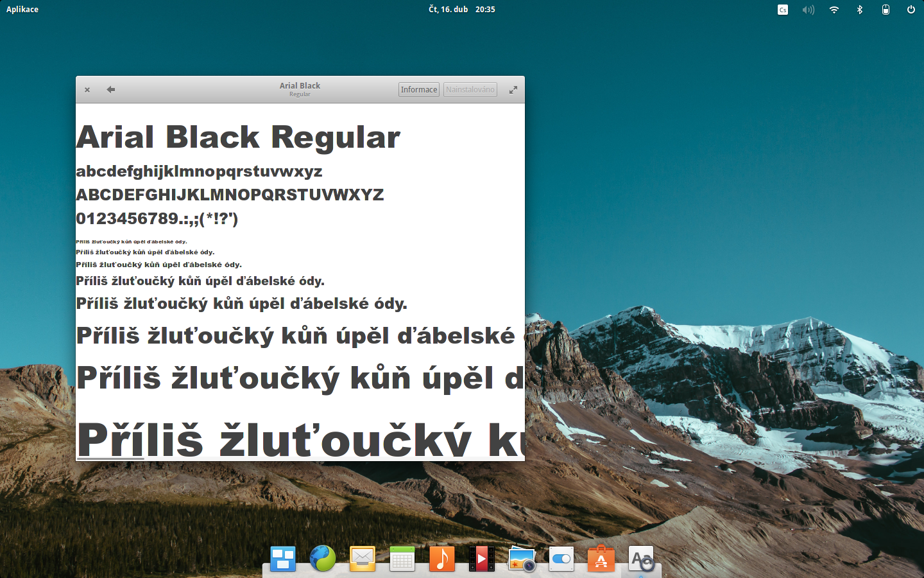The width and height of the screenshot is (924, 578).
Task: Open the Calendar app in the dock
Action: click(x=402, y=559)
